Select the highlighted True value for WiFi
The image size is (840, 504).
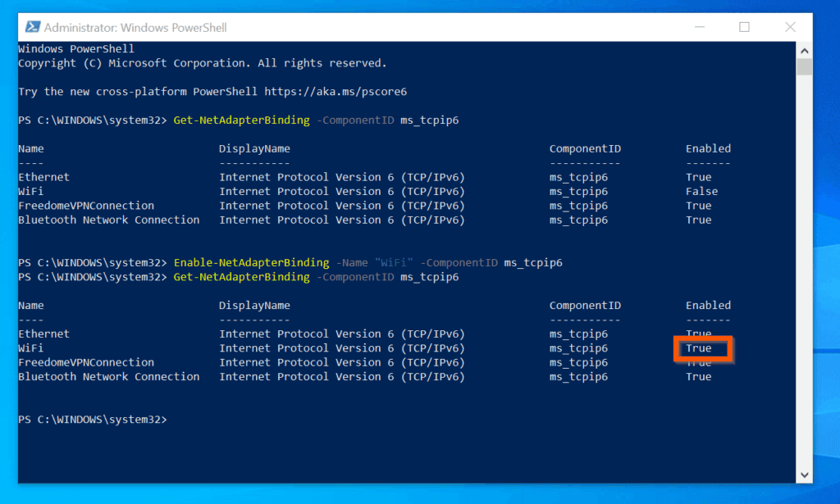698,347
